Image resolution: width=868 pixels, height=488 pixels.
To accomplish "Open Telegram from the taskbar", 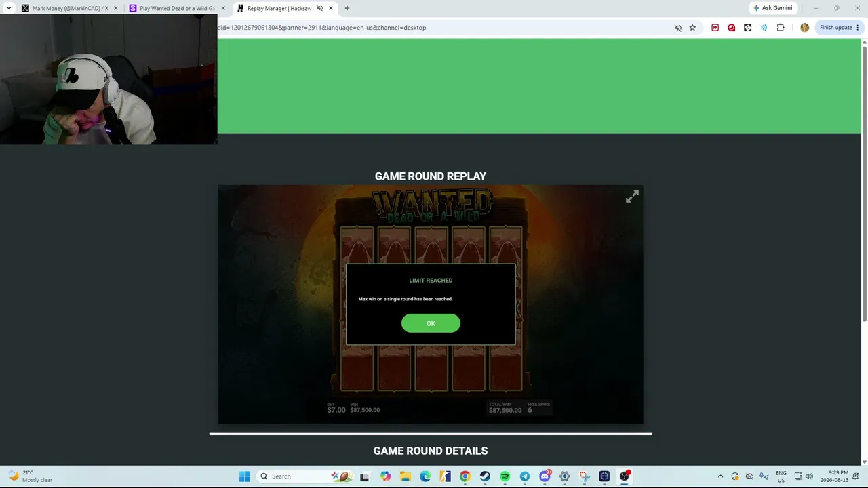I will pos(525,476).
